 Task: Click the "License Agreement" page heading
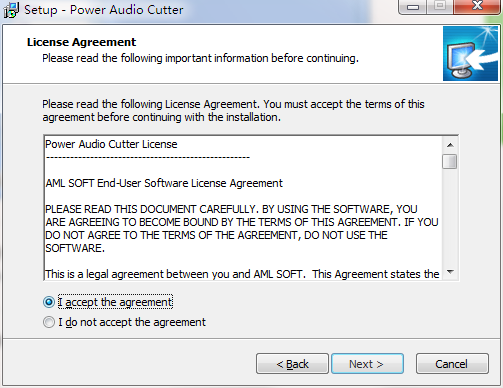81,42
